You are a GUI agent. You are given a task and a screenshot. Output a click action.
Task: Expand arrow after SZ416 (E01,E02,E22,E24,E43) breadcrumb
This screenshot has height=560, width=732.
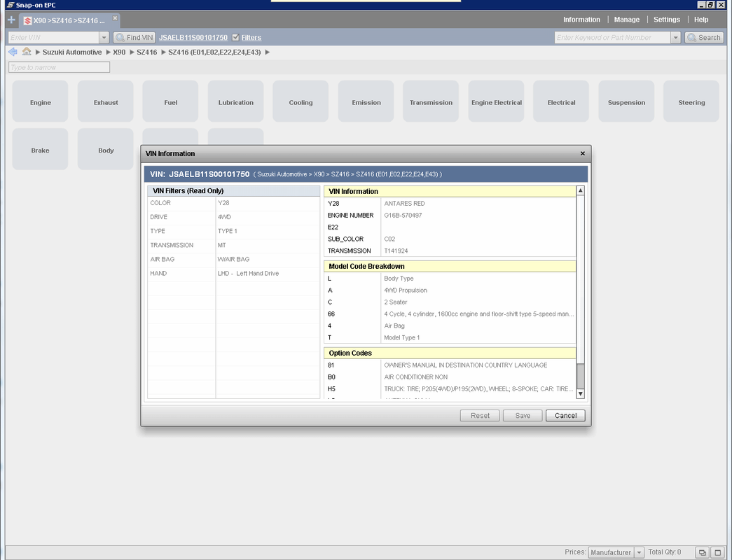pos(268,52)
